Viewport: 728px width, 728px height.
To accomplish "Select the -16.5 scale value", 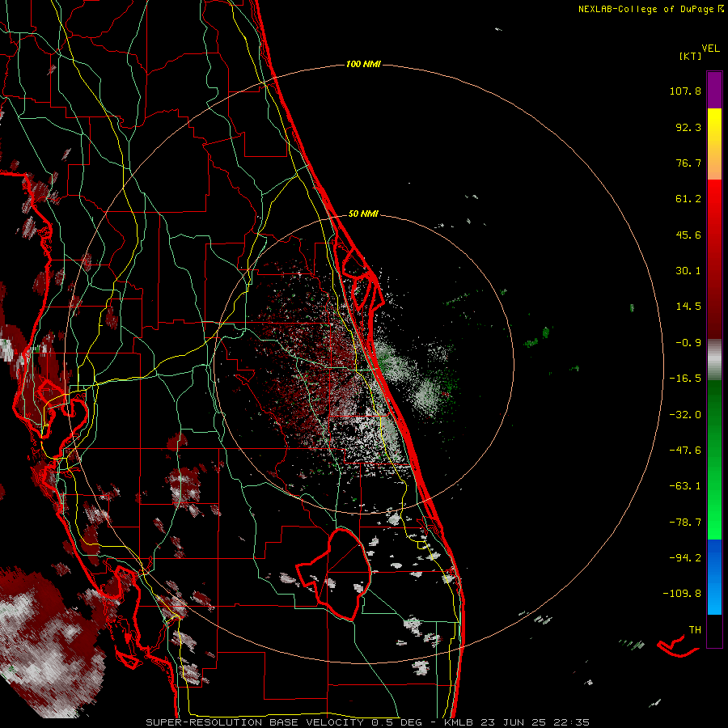I will pyautogui.click(x=685, y=379).
